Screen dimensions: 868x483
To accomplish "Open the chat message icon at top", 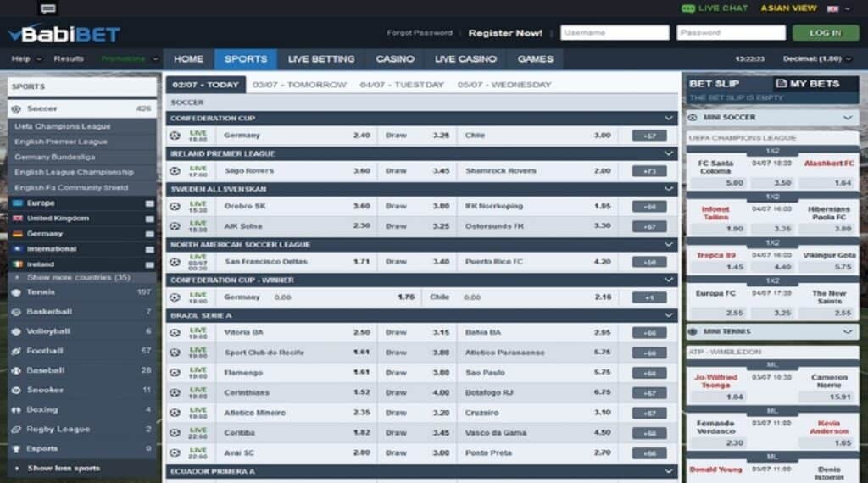I will tap(48, 8).
